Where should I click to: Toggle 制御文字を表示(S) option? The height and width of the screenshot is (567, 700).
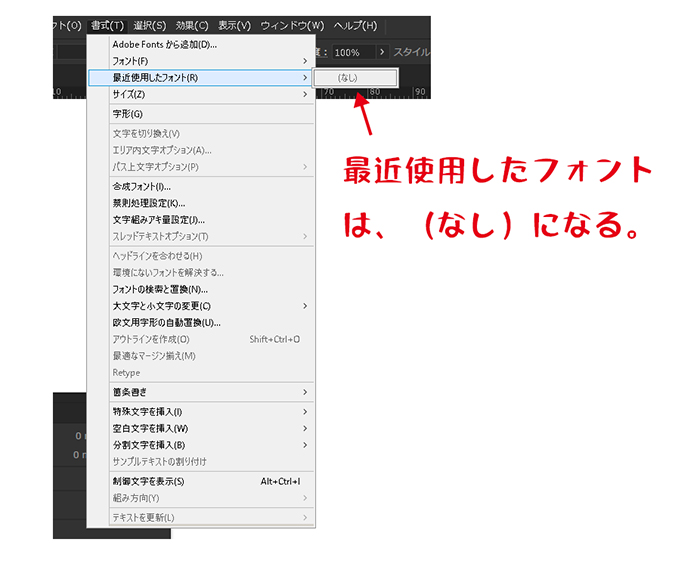(149, 481)
